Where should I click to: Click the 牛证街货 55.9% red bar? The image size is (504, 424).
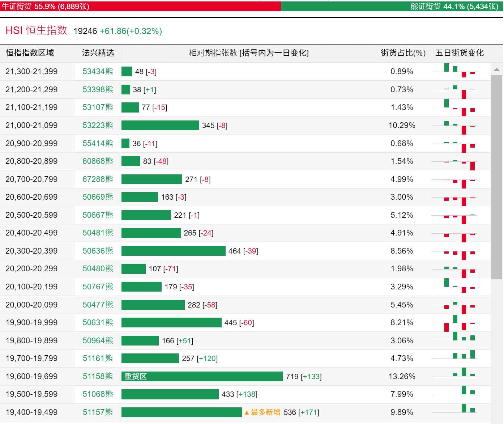140,6
